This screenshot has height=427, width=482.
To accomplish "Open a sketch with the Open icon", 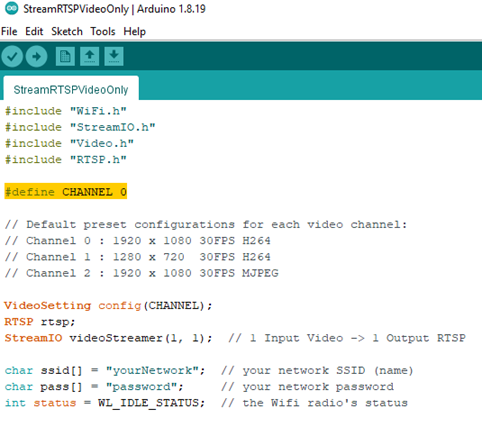I will [89, 56].
